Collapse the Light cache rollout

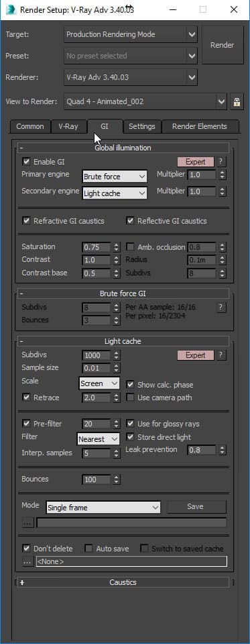click(123, 341)
